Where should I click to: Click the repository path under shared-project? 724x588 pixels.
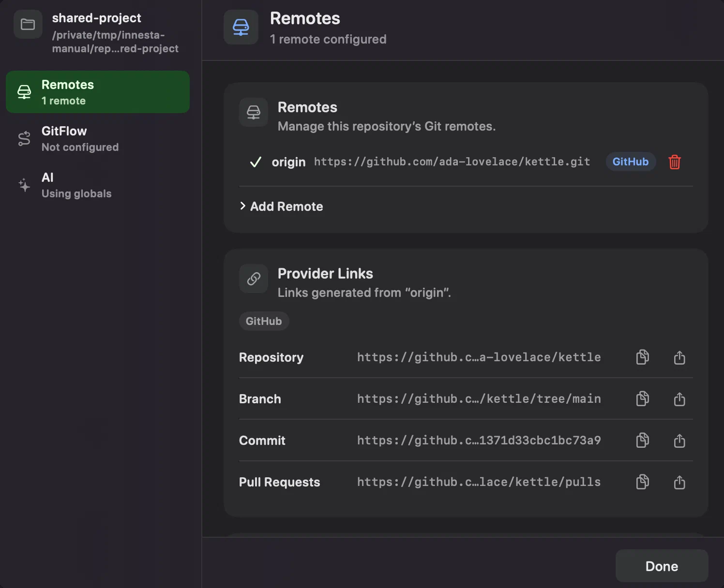click(115, 42)
